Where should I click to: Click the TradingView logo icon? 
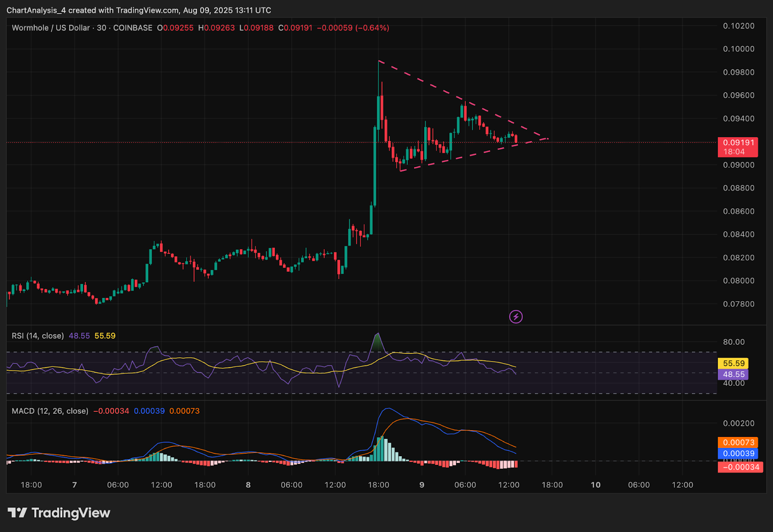(x=17, y=513)
